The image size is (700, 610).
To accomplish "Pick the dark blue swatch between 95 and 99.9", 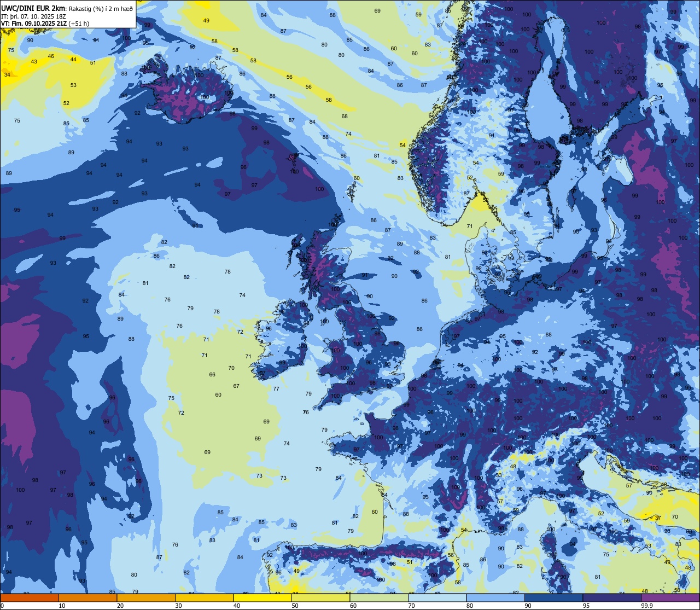I will point(612,598).
